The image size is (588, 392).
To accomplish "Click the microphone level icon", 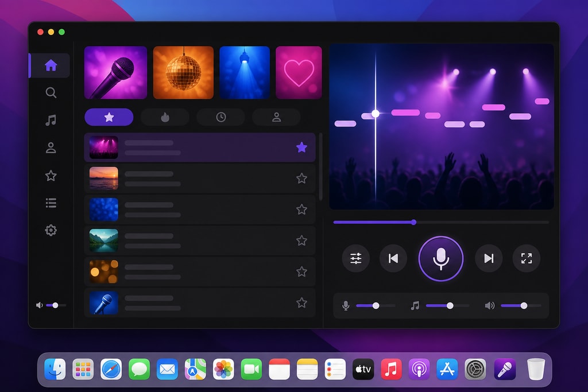I will click(x=346, y=306).
